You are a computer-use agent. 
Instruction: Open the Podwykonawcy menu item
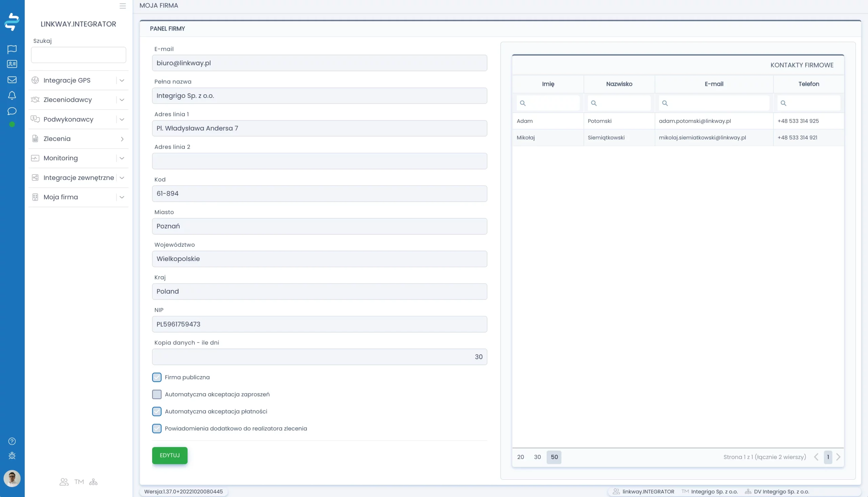coord(78,119)
